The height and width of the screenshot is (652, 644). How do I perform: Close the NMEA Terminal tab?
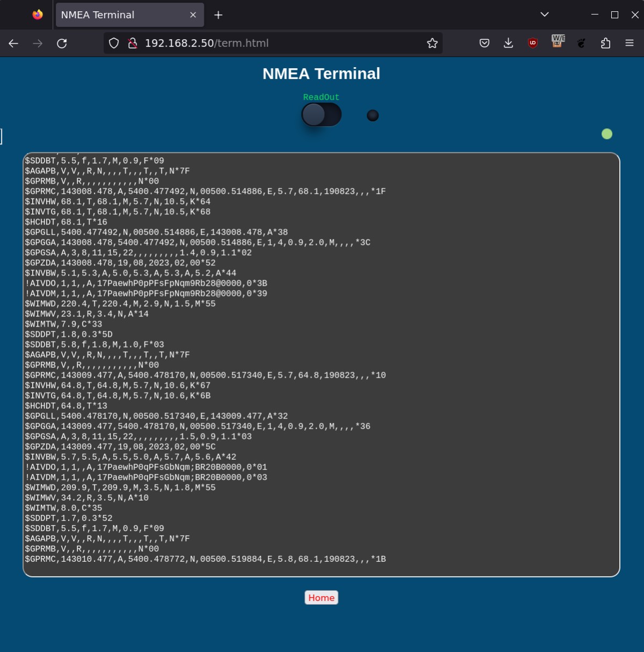point(193,15)
